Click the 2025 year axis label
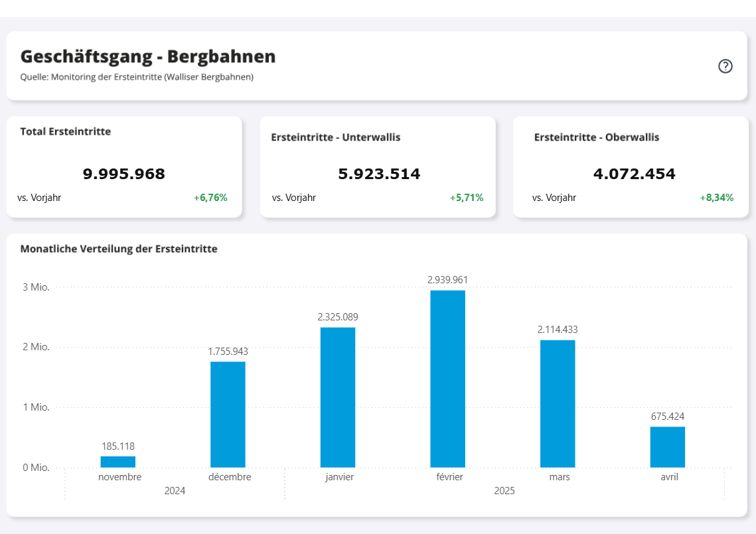The height and width of the screenshot is (534, 756). (x=504, y=491)
